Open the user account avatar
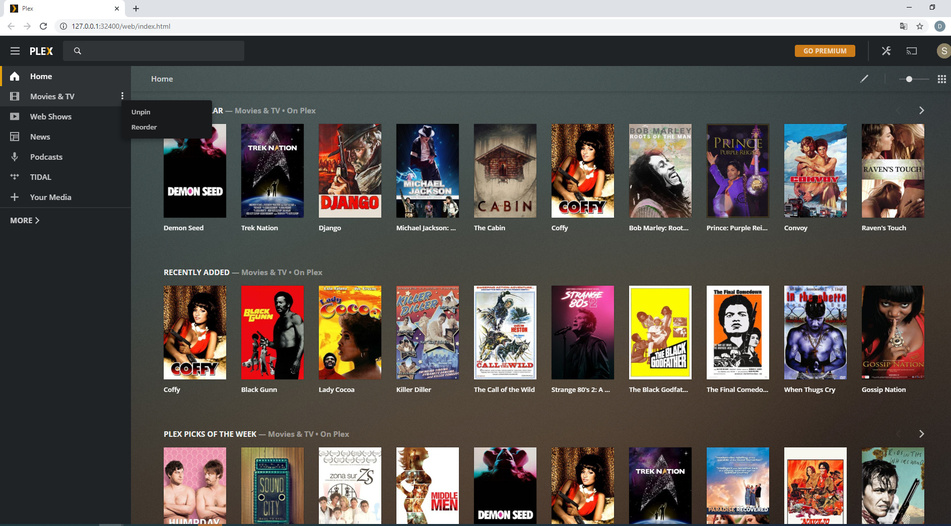This screenshot has height=526, width=951. click(943, 51)
